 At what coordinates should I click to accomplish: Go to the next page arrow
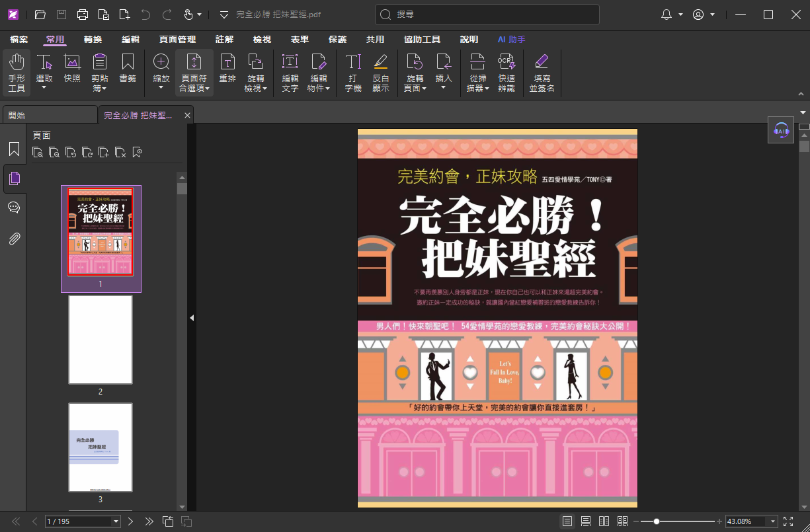click(131, 521)
